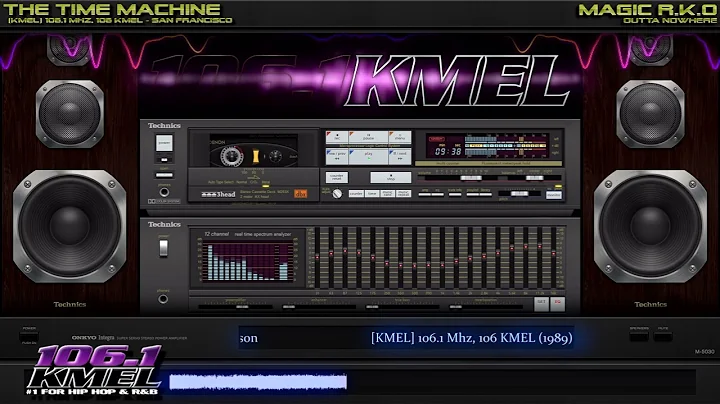Click the "[KMEL] 106.1 Mhz, 106 KMEL (1989)" ticker
The width and height of the screenshot is (720, 404).
click(472, 338)
